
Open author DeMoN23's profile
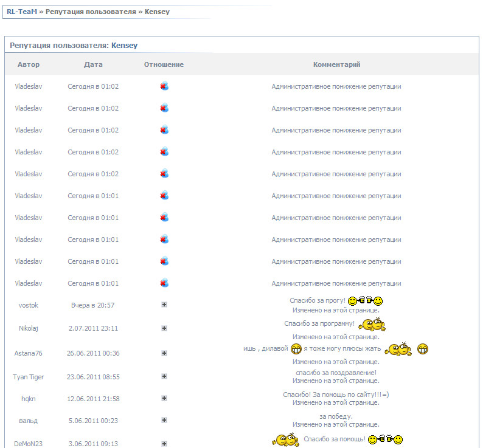[x=29, y=444]
